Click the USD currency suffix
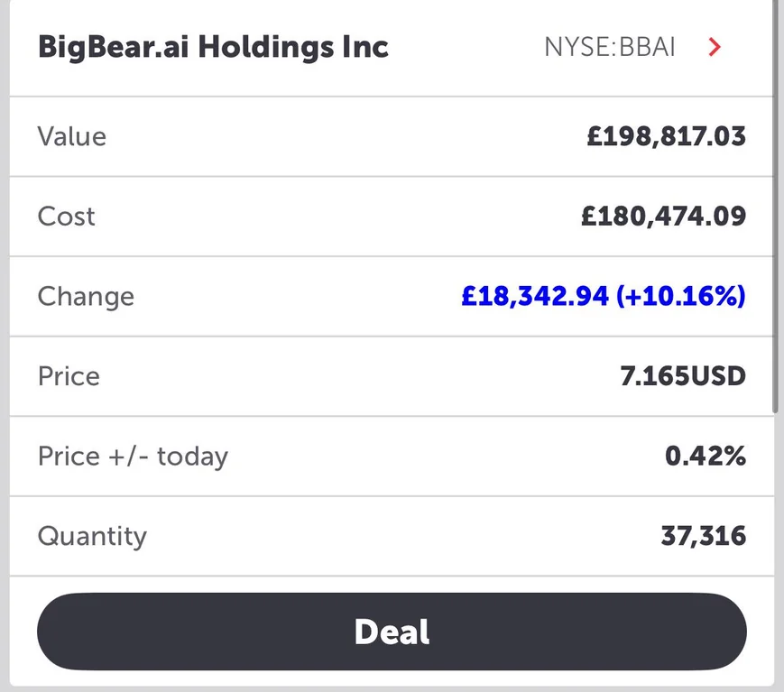 coord(718,376)
